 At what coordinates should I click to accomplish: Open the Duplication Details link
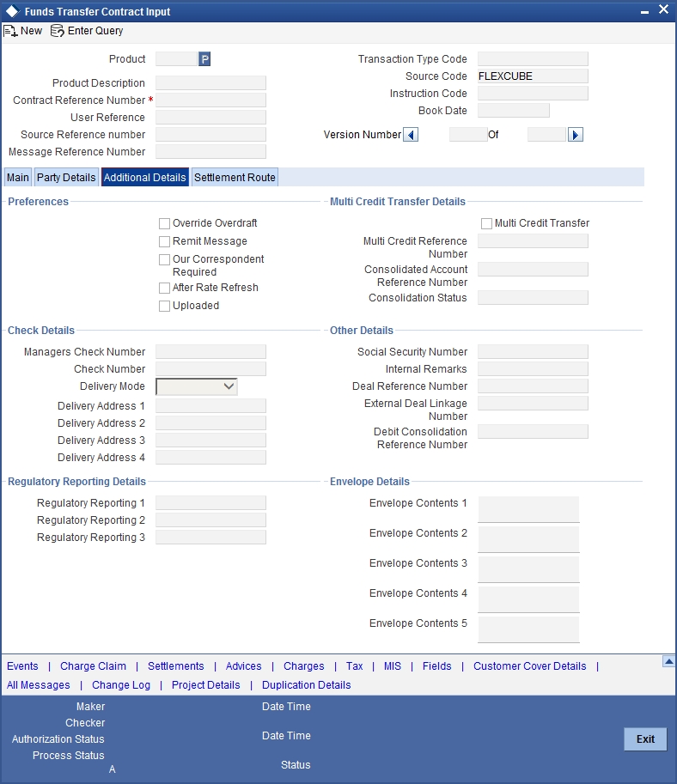click(306, 685)
